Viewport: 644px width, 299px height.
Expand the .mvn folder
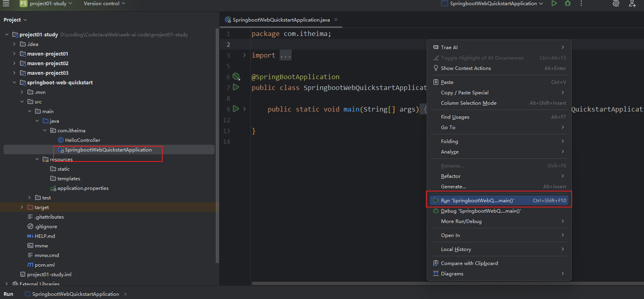(x=22, y=92)
